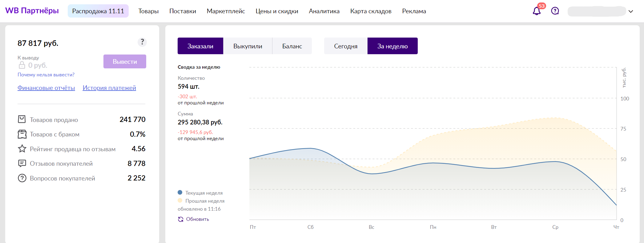Switch chart to Баланс view

pyautogui.click(x=292, y=46)
